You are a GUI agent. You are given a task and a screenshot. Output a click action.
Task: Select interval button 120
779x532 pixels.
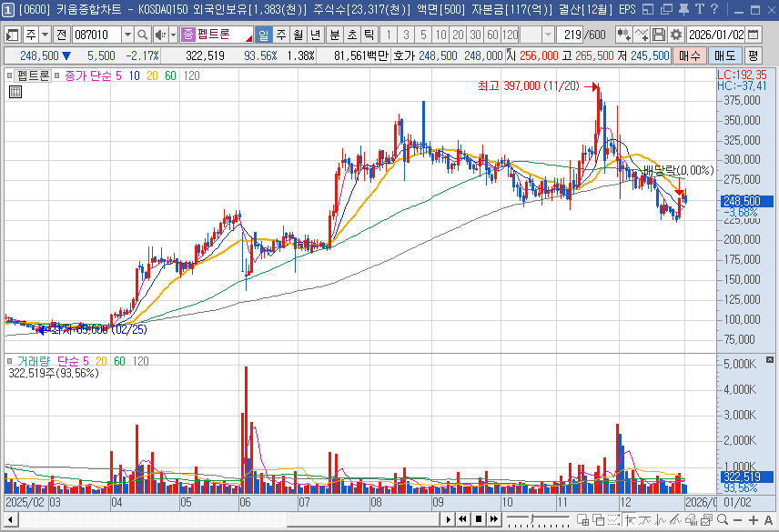click(511, 35)
